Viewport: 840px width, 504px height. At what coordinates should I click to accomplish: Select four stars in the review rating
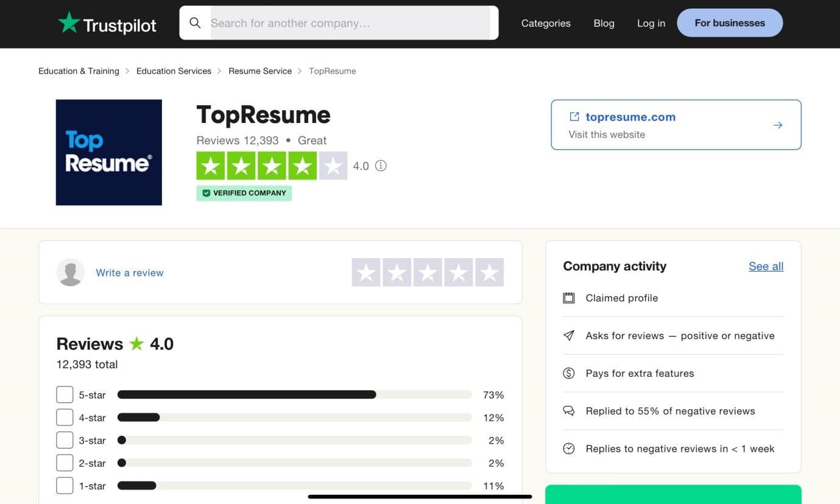[x=459, y=272]
